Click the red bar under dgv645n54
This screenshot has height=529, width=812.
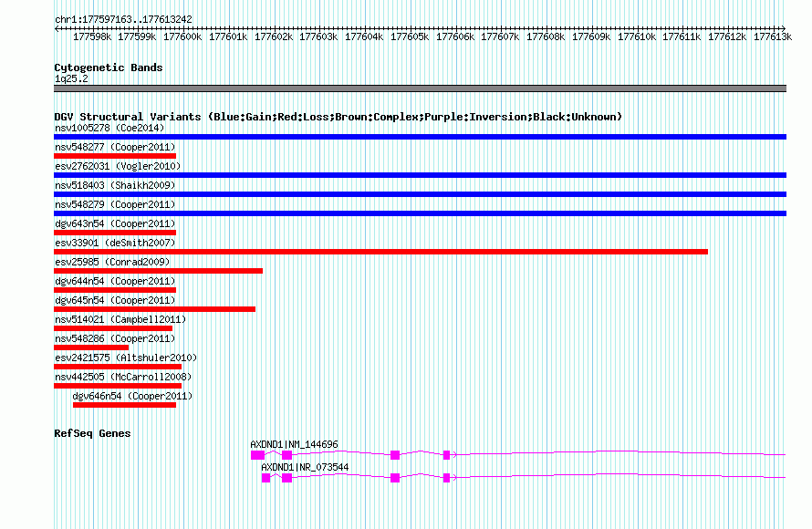click(x=154, y=309)
